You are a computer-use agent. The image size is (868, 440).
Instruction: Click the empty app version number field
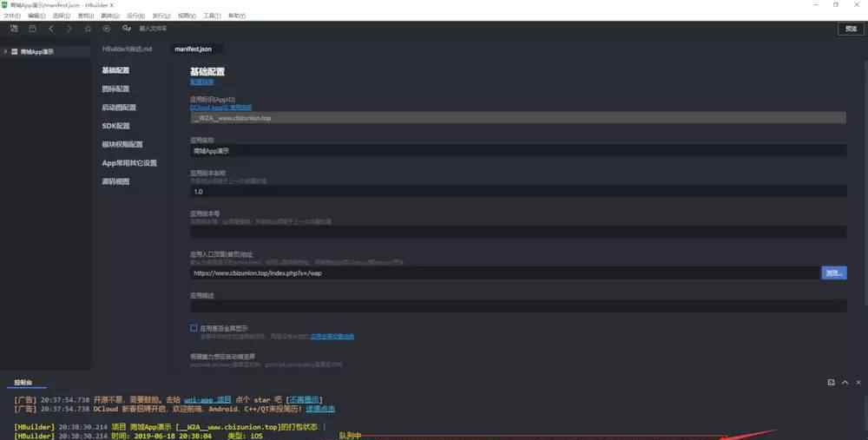518,232
